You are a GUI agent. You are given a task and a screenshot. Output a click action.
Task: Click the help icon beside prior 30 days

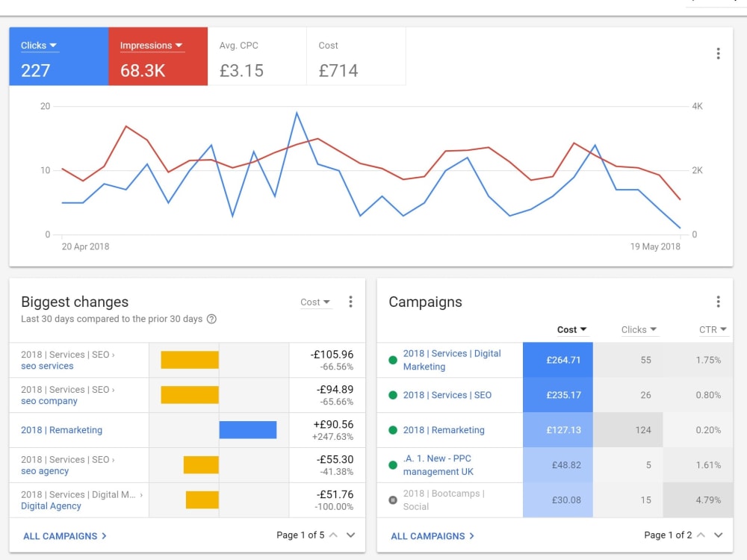[x=211, y=319]
